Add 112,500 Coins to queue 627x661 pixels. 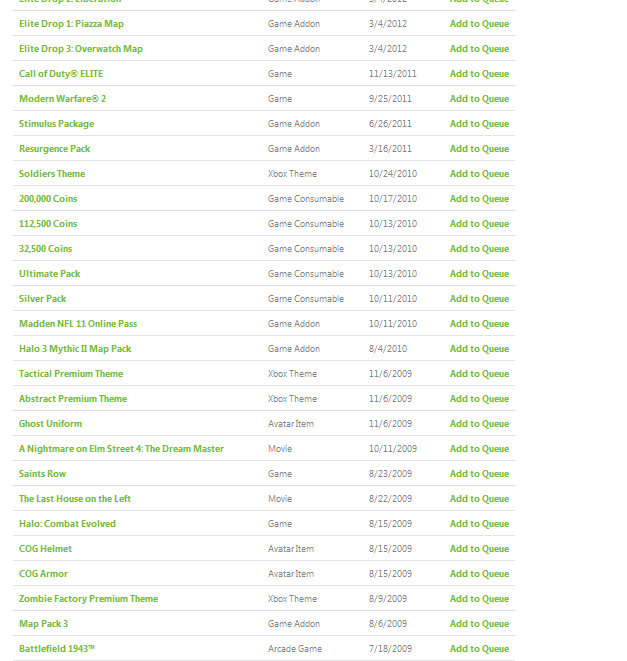pos(479,224)
